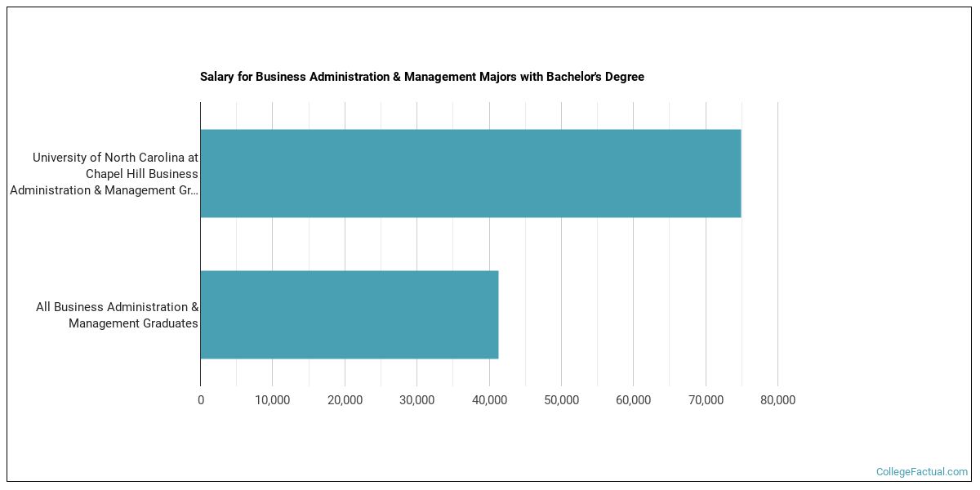Click the 10,000 axis tick label

[273, 400]
